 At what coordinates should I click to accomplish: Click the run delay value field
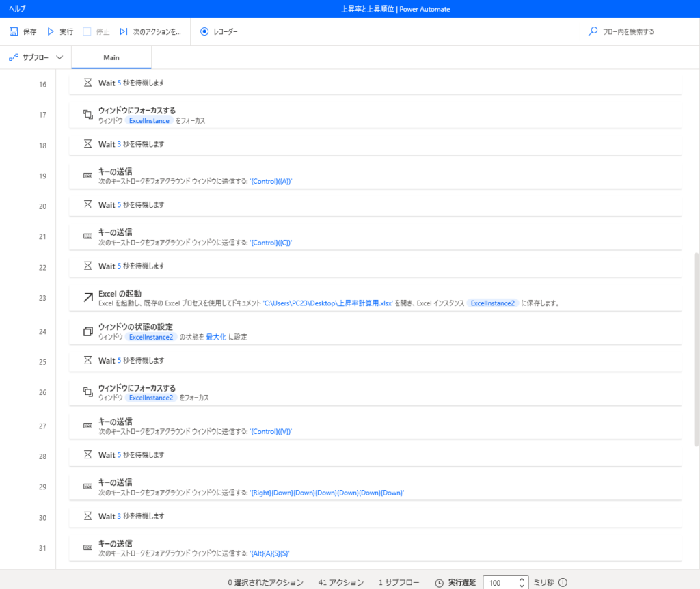pos(500,583)
